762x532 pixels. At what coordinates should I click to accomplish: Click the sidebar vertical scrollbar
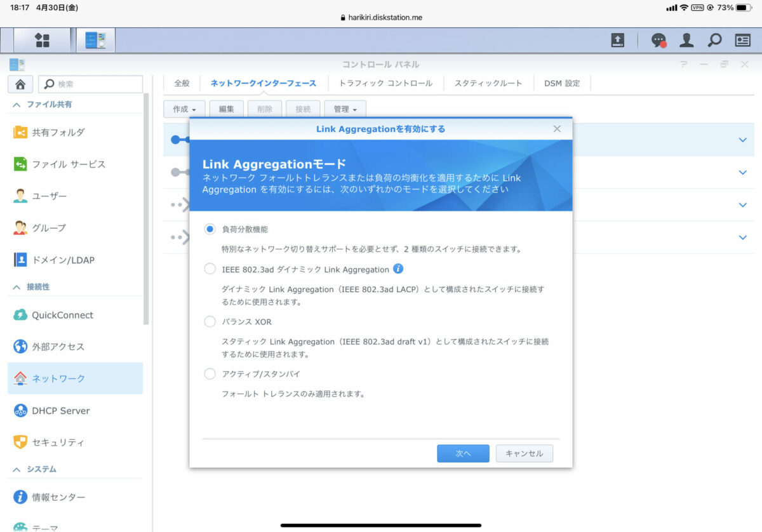click(147, 209)
